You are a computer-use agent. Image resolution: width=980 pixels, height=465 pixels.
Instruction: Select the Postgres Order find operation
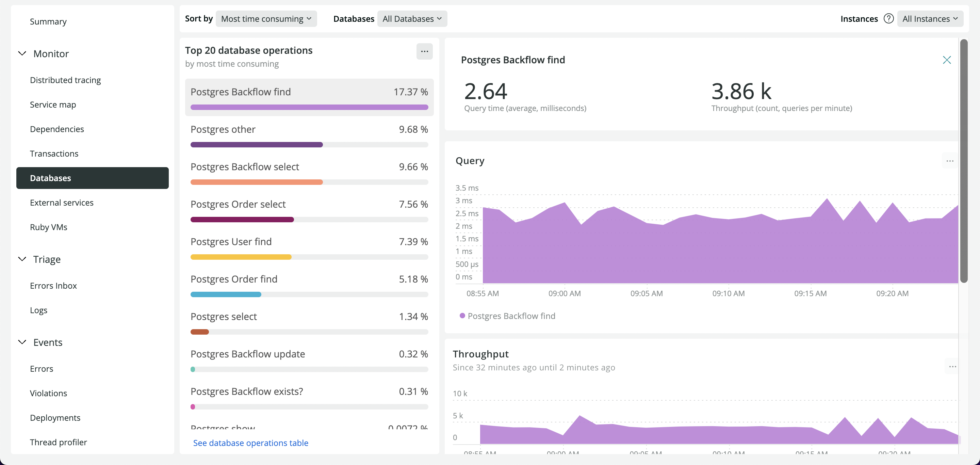tap(233, 279)
